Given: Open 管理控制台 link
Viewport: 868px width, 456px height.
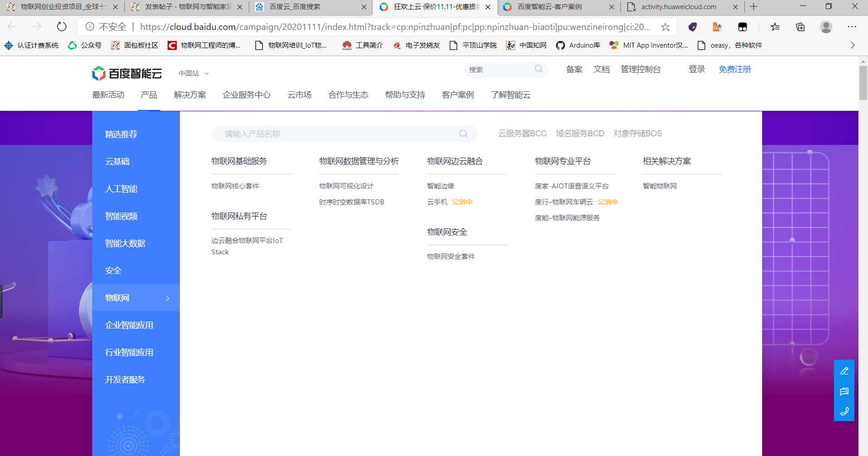Looking at the screenshot, I should click(x=640, y=69).
